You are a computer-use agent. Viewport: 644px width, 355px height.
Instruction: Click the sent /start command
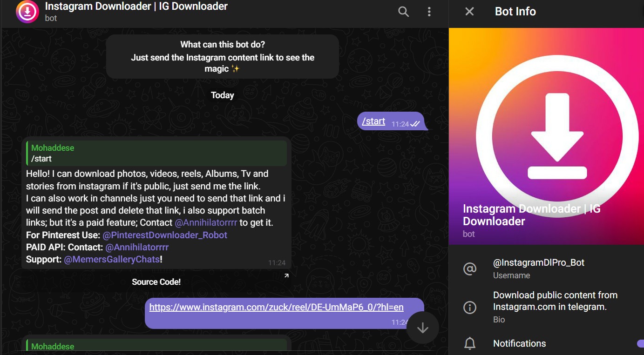point(373,121)
